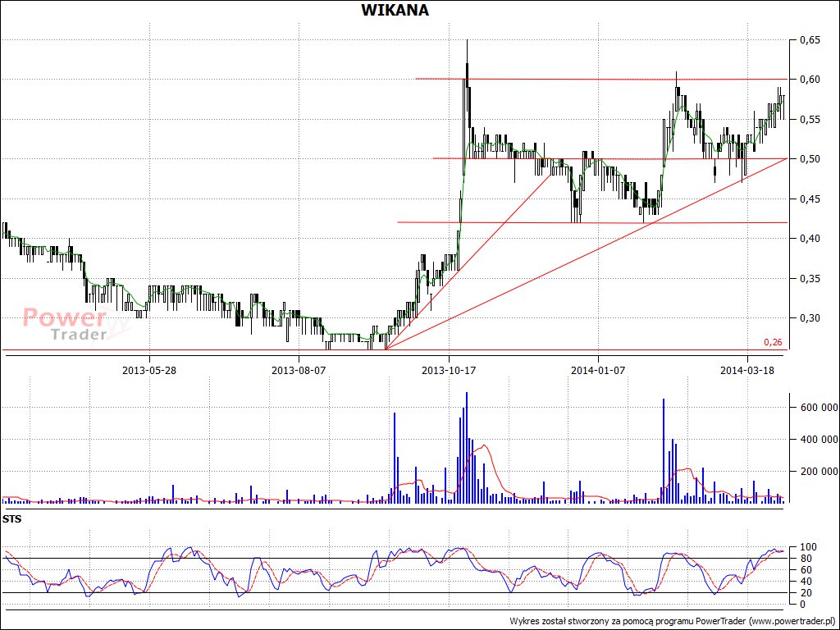The height and width of the screenshot is (630, 840).
Task: Select the 2014-01-07 date label
Action: pos(598,370)
